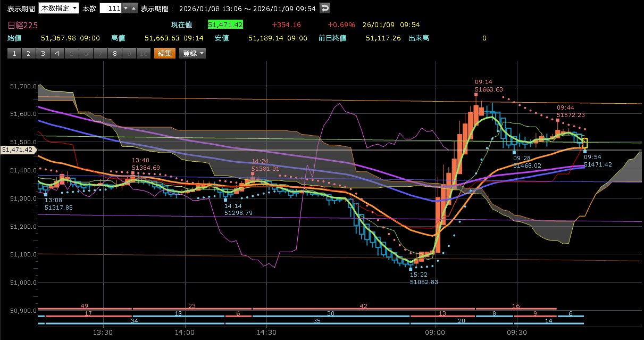Click the green 現在値 price box

tap(225, 25)
